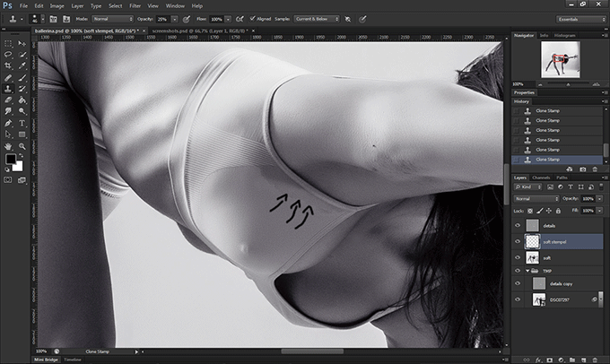Open the Select menu
This screenshot has width=610, height=364.
(115, 6)
